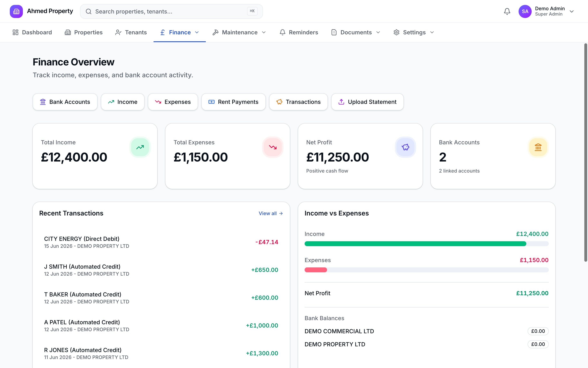
Task: Click the Upload Statement button
Action: tap(367, 102)
